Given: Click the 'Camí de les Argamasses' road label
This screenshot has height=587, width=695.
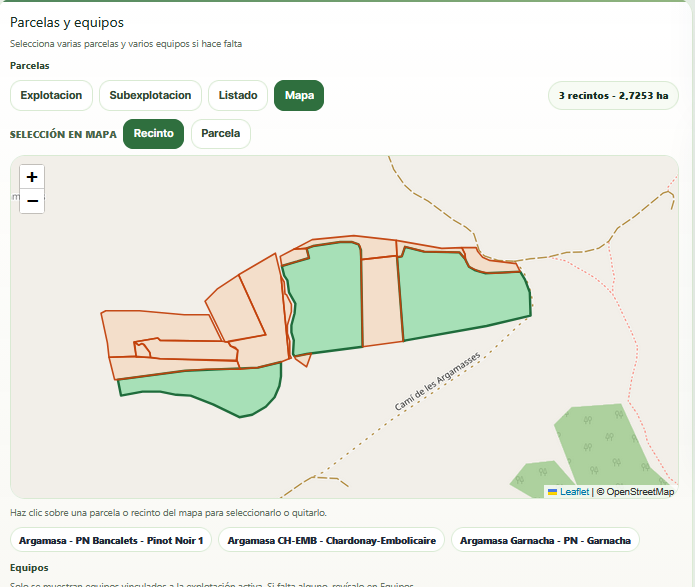Looking at the screenshot, I should tap(437, 381).
